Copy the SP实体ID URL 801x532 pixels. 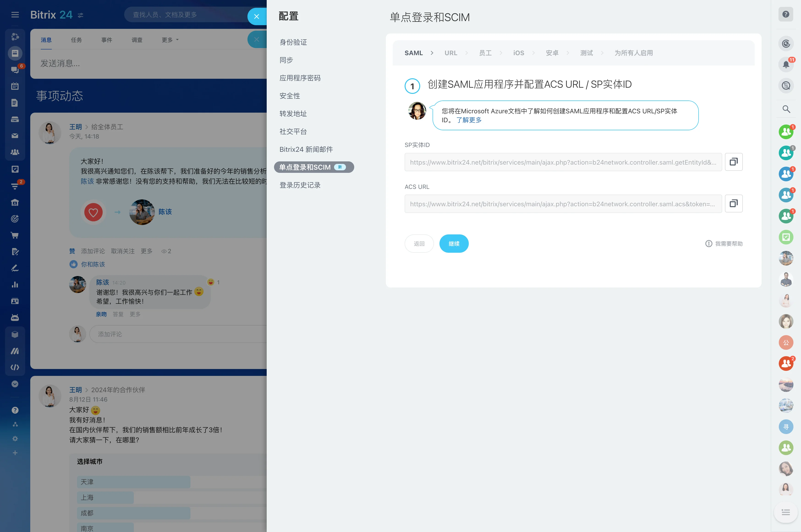pyautogui.click(x=733, y=162)
